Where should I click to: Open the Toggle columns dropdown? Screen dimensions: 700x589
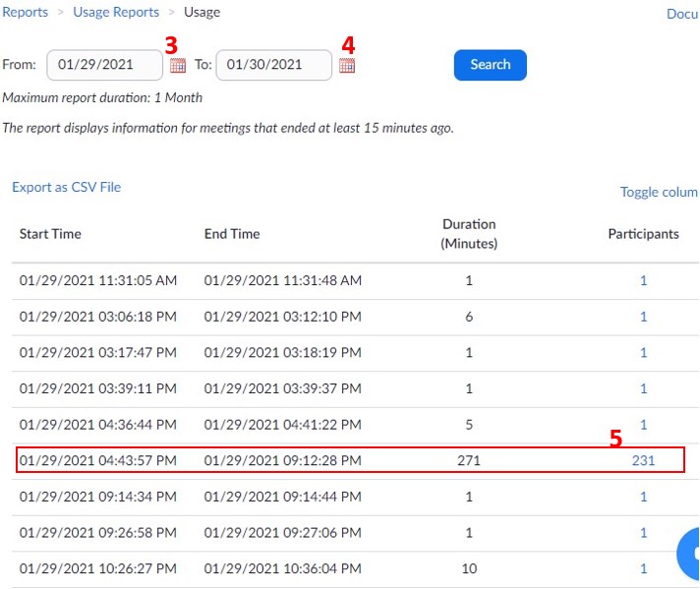click(659, 192)
